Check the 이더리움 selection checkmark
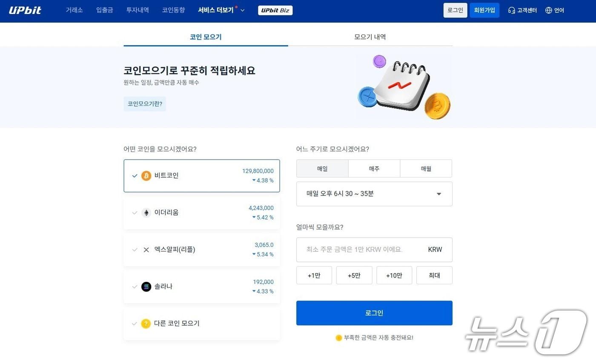 (x=135, y=212)
